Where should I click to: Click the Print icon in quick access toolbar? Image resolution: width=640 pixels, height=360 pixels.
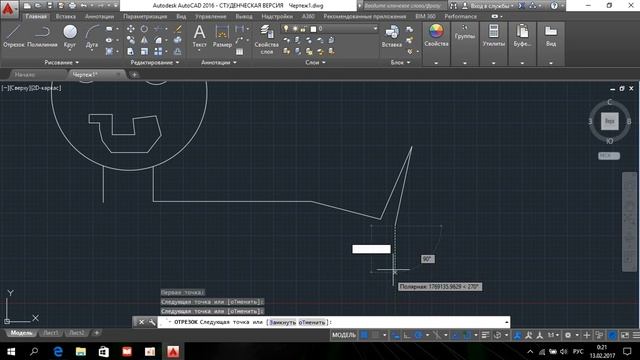pos(72,6)
